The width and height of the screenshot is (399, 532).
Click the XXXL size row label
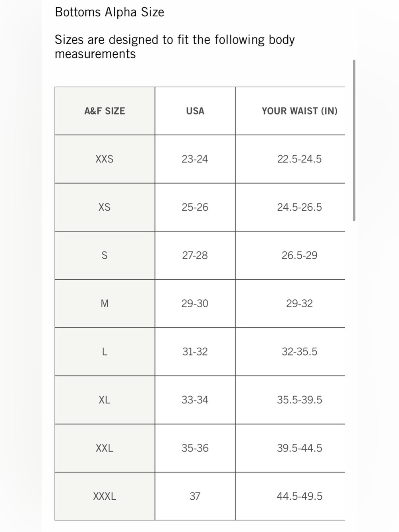[x=105, y=496]
